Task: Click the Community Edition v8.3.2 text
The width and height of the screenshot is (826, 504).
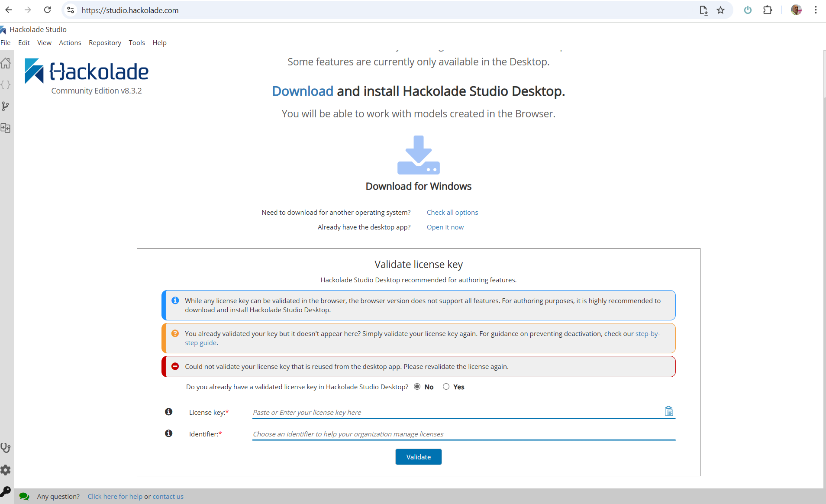Action: pyautogui.click(x=97, y=90)
